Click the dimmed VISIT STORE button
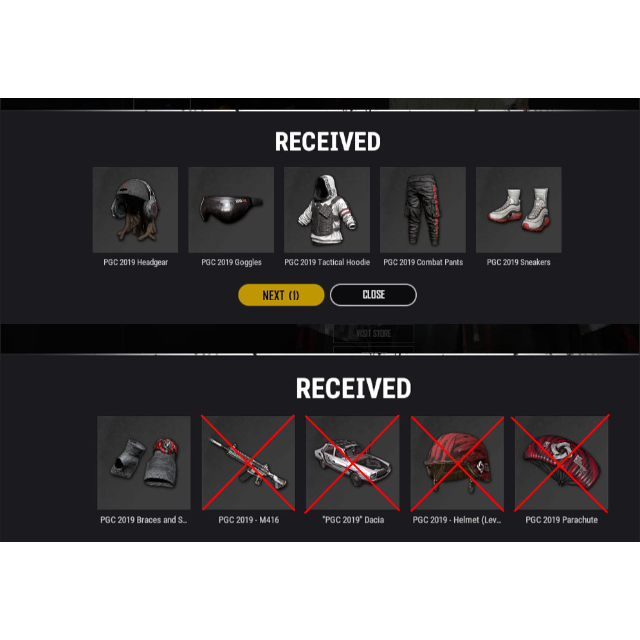The width and height of the screenshot is (640, 640). pos(373,333)
